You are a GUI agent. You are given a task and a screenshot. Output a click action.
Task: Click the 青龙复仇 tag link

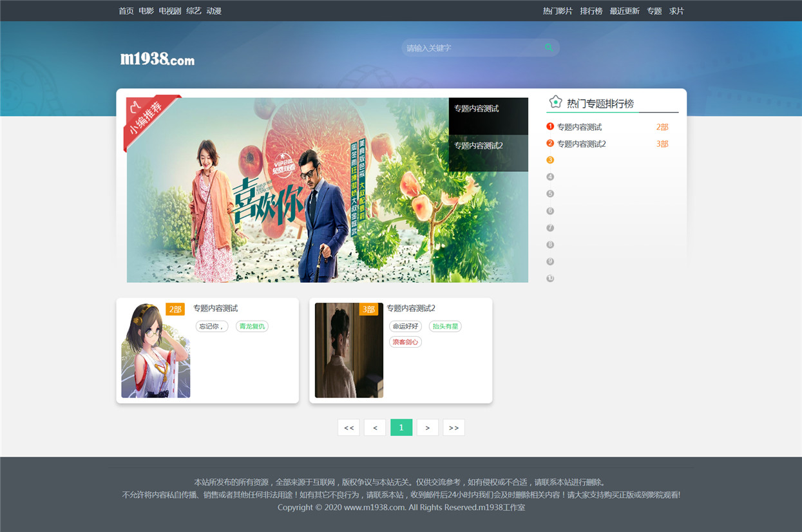[x=252, y=327]
